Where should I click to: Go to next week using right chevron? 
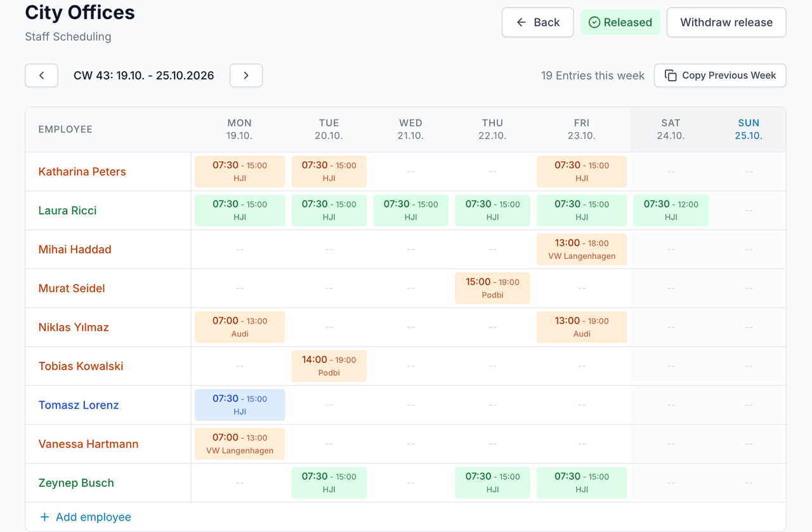coord(246,76)
